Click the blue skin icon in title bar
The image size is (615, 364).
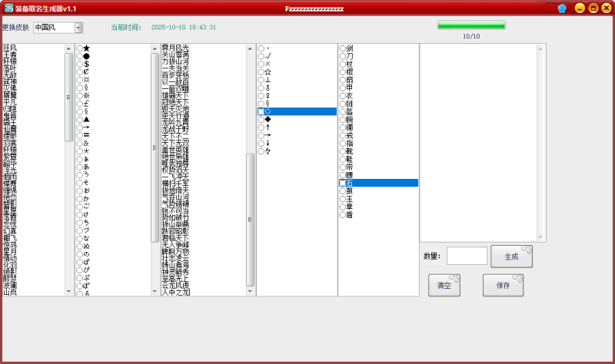click(x=562, y=8)
